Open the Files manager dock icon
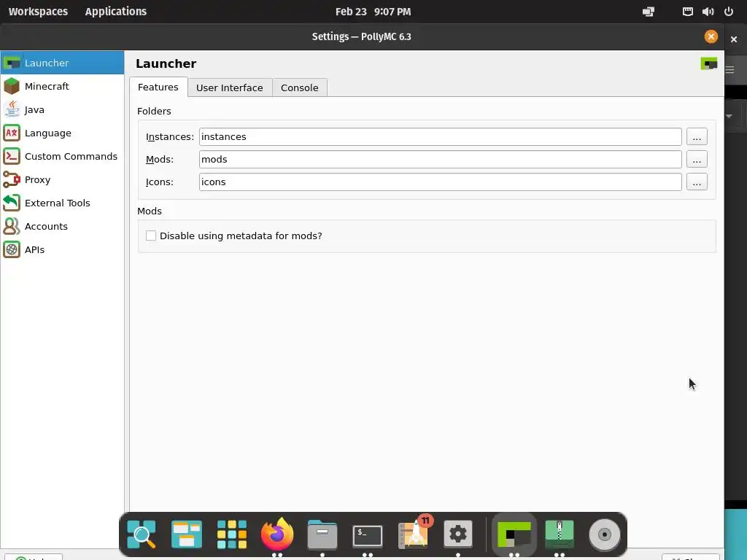 pos(322,534)
